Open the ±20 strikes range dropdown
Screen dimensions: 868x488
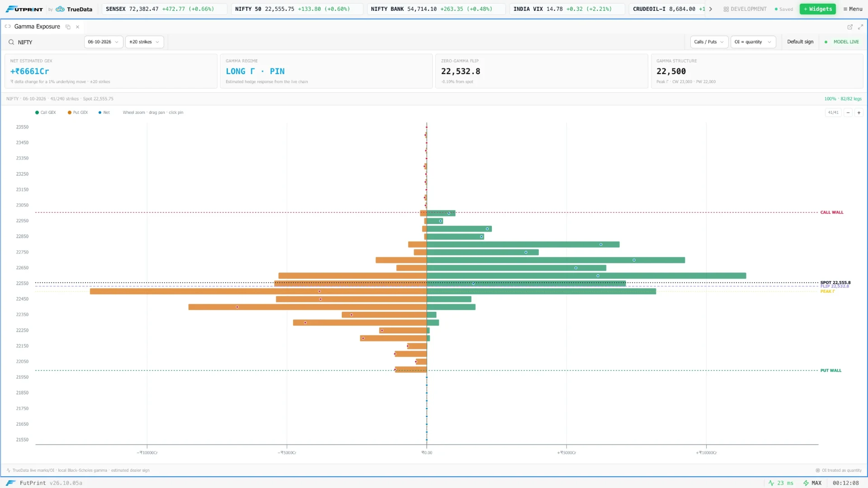pos(145,42)
